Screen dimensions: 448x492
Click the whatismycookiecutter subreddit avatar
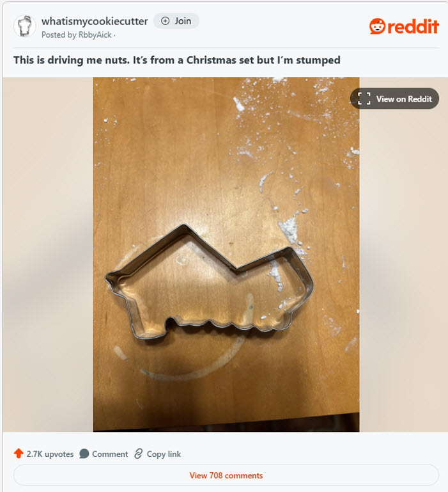(x=24, y=26)
